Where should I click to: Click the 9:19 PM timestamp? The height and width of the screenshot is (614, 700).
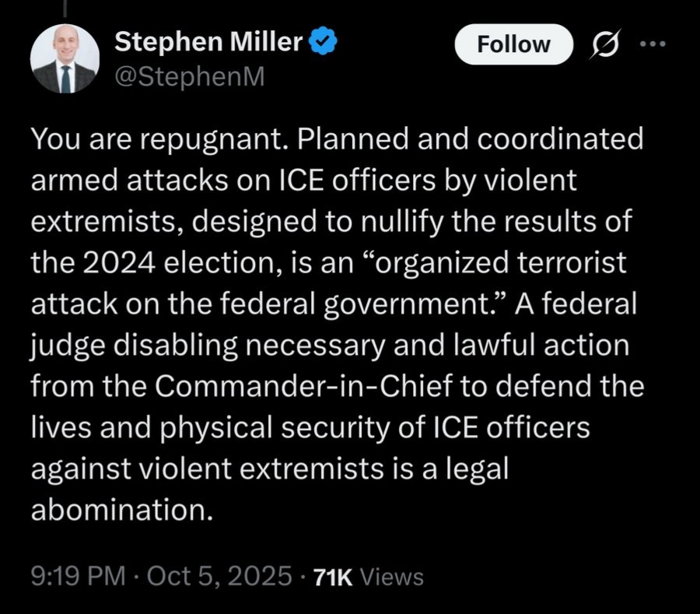click(77, 576)
